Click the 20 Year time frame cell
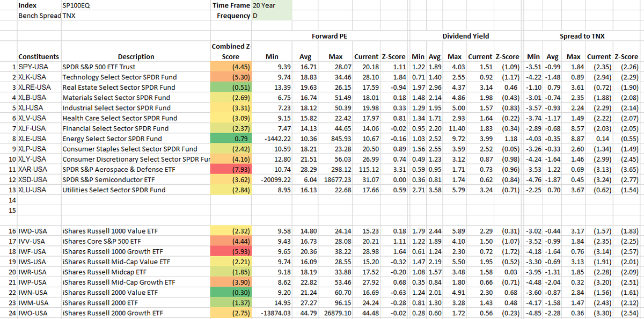Screen dimensions: 644x319 pyautogui.click(x=272, y=5)
